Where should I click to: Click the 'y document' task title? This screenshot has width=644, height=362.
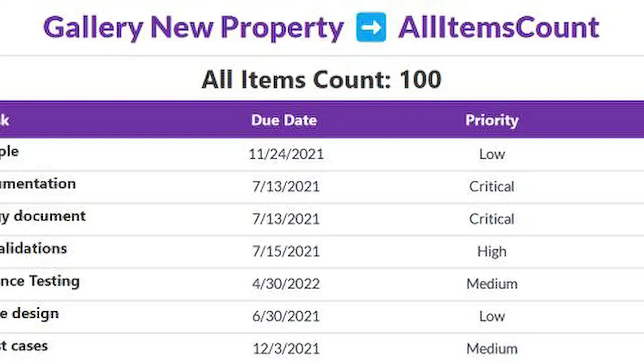pyautogui.click(x=43, y=216)
